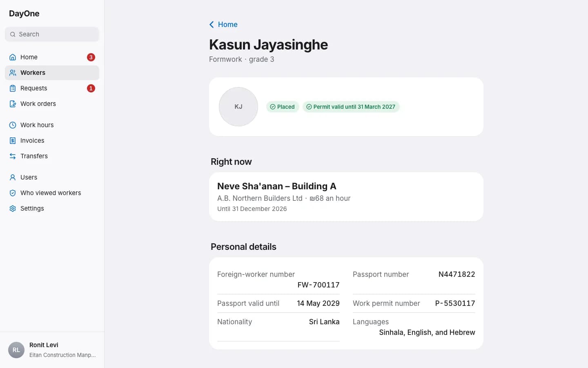Image resolution: width=588 pixels, height=368 pixels.
Task: Click the Kasun Jayasinghe heading
Action: (268, 45)
